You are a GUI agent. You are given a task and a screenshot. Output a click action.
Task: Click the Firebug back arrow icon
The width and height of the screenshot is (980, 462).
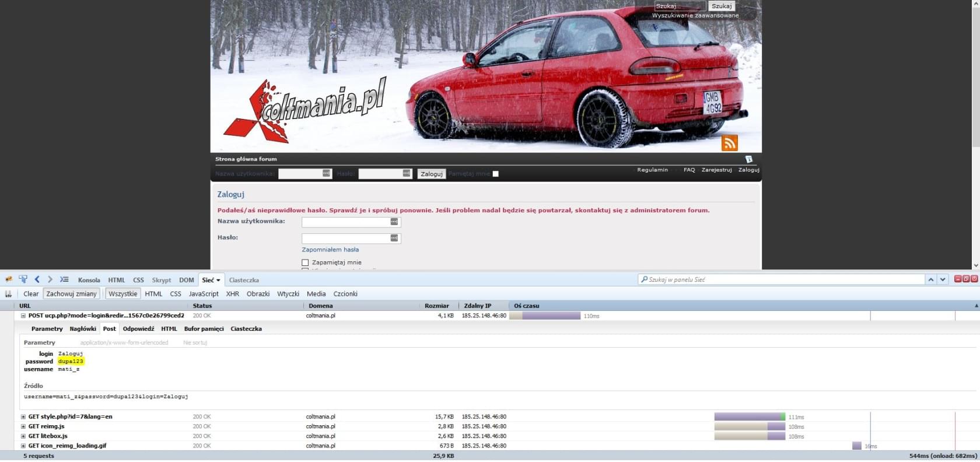[37, 279]
